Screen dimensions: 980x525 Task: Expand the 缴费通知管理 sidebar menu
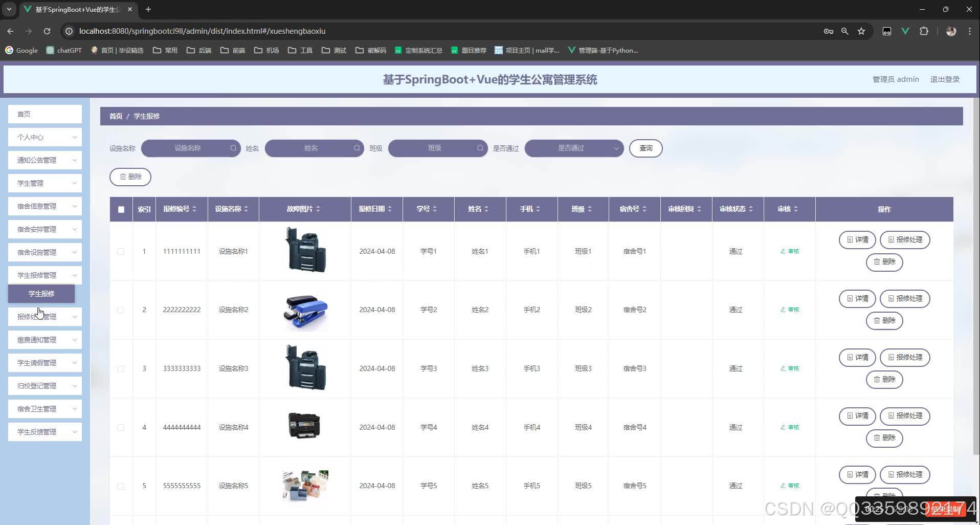click(x=45, y=340)
